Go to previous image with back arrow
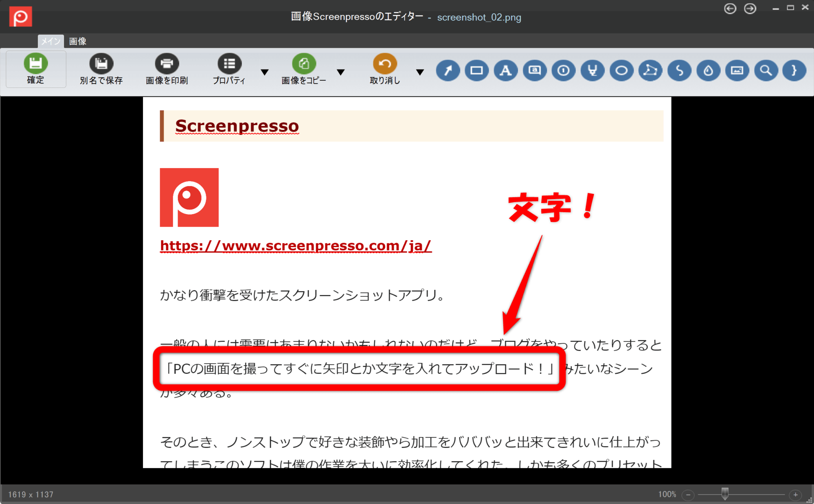814x504 pixels. 730,9
